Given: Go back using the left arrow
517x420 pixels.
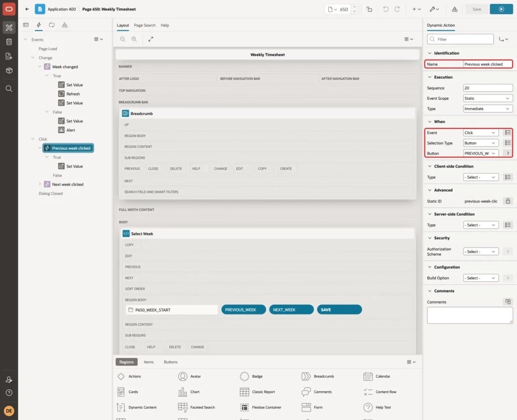Looking at the screenshot, I should pos(27,9).
